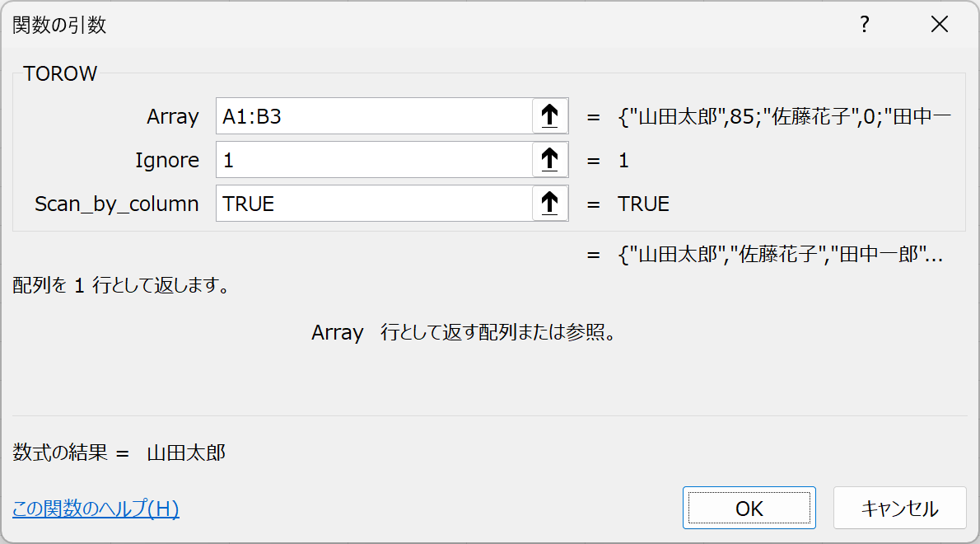Focus the Array input containing A1:B3
The height and width of the screenshot is (544, 980).
[x=374, y=116]
